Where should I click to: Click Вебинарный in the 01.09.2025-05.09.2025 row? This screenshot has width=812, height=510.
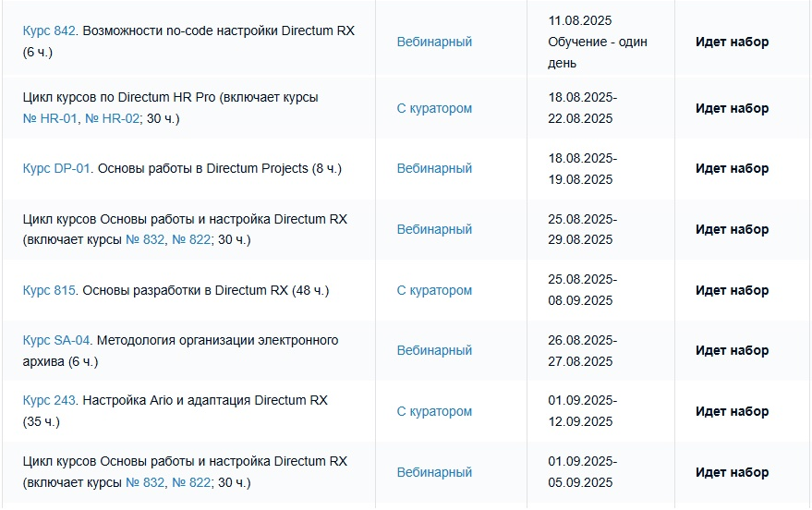pyautogui.click(x=434, y=472)
